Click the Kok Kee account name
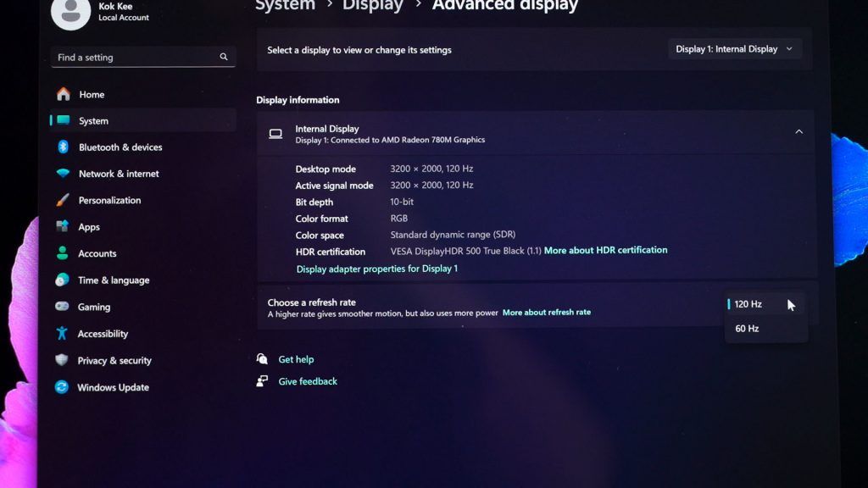868x488 pixels. click(x=115, y=6)
